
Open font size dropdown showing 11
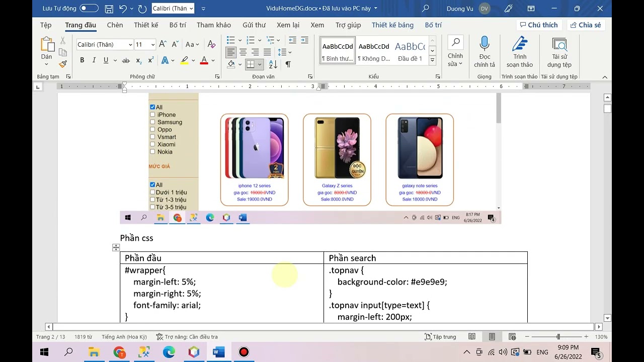[x=153, y=45]
